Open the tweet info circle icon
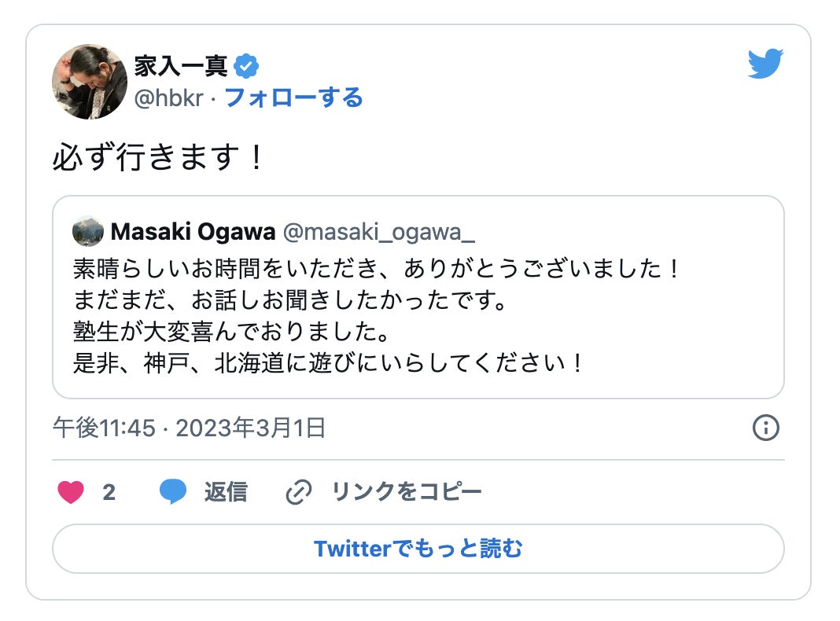The width and height of the screenshot is (840, 621). [x=765, y=428]
